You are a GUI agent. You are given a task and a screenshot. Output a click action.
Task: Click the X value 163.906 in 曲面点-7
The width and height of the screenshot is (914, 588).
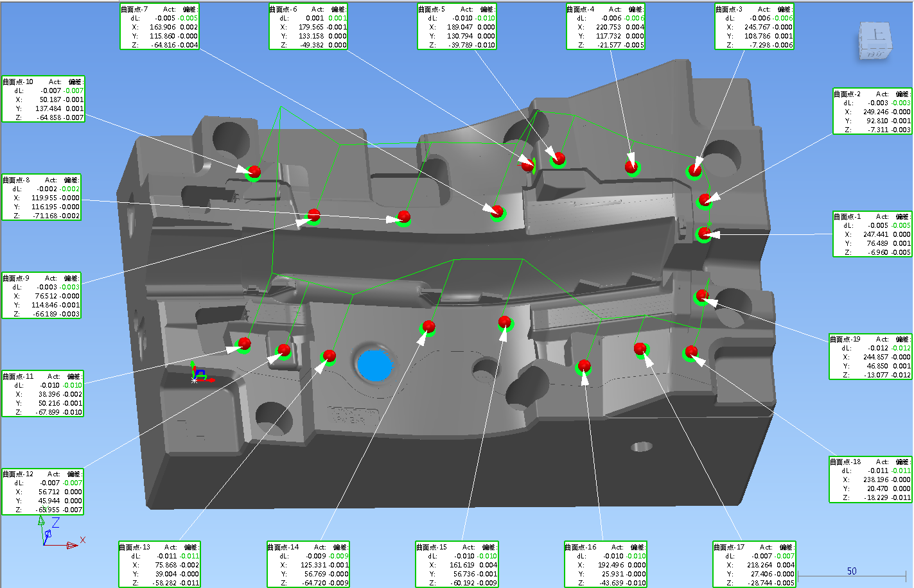tap(163, 27)
